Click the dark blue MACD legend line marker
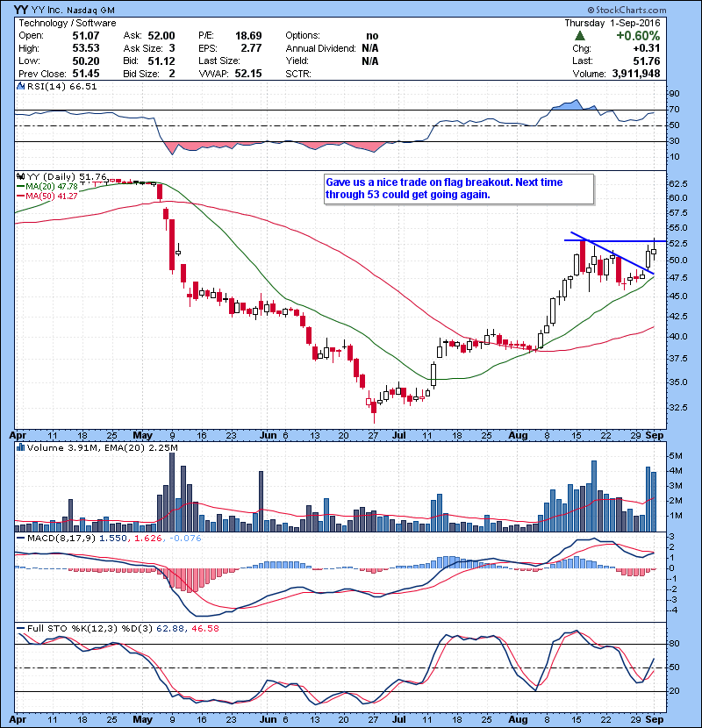 click(x=20, y=539)
